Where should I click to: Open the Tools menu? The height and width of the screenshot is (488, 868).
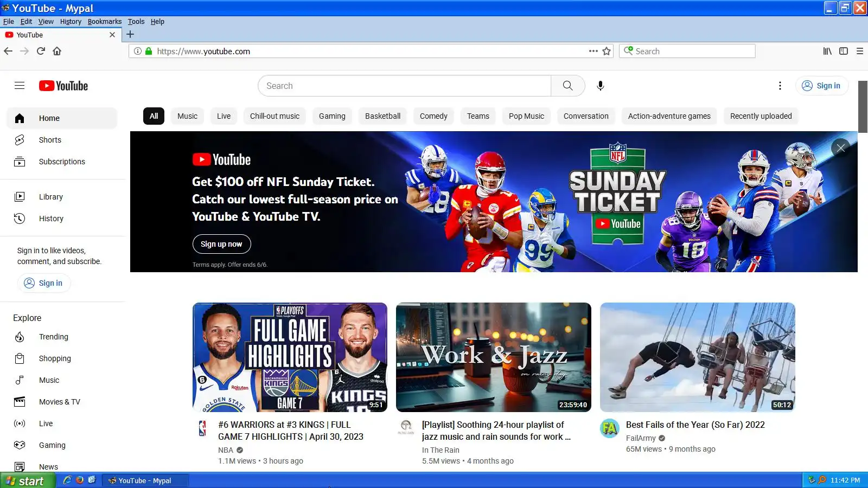click(136, 22)
